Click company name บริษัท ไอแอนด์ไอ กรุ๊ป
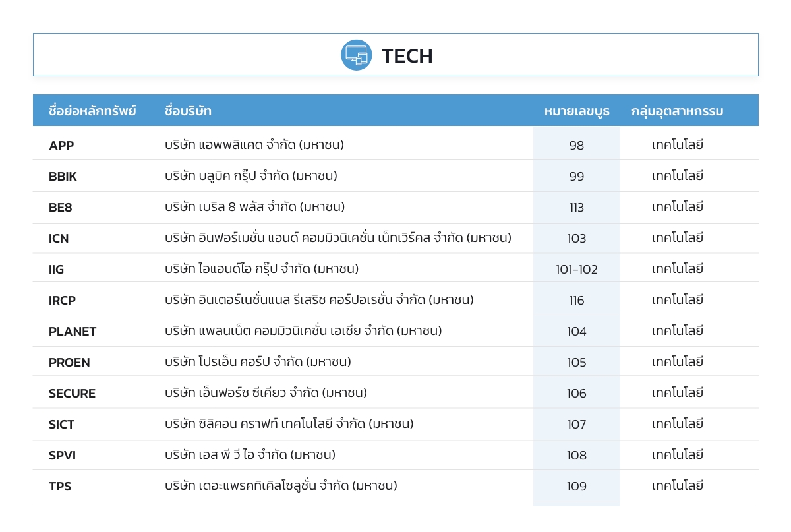 click(221, 268)
